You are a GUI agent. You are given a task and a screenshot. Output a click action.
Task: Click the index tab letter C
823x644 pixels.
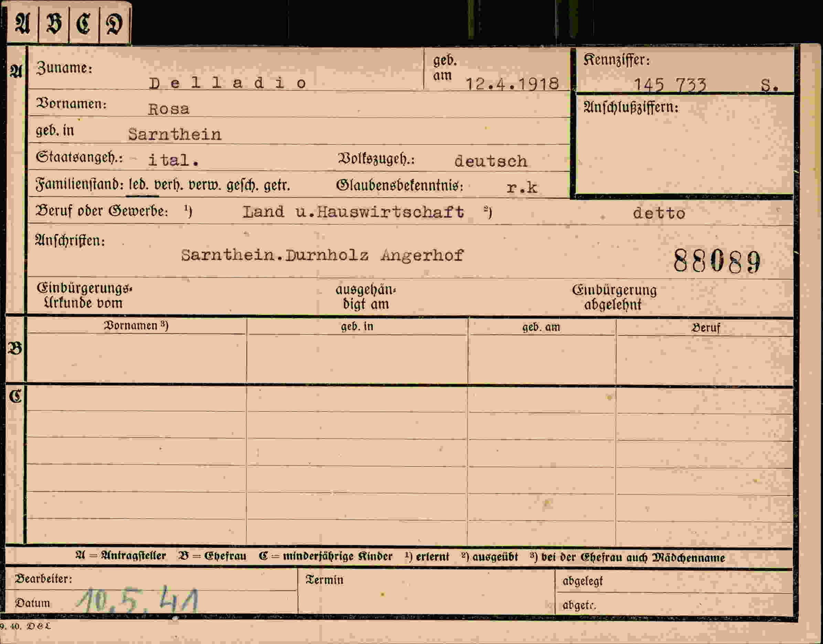coord(83,24)
